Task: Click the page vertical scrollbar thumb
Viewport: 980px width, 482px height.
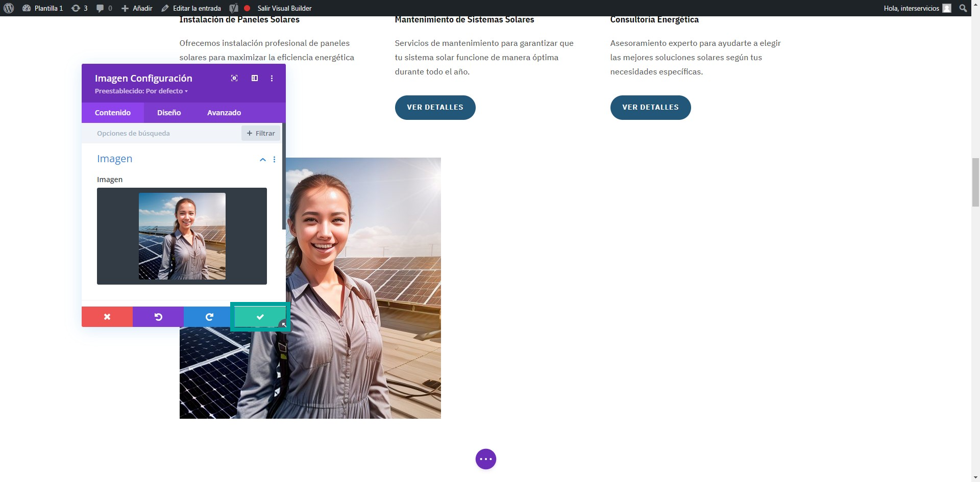Action: coord(975,182)
